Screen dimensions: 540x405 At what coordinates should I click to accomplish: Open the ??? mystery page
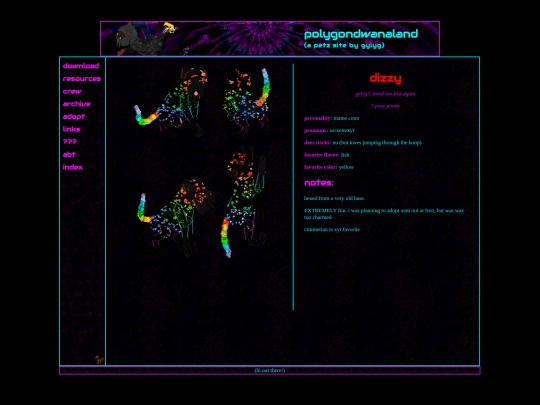coord(70,142)
